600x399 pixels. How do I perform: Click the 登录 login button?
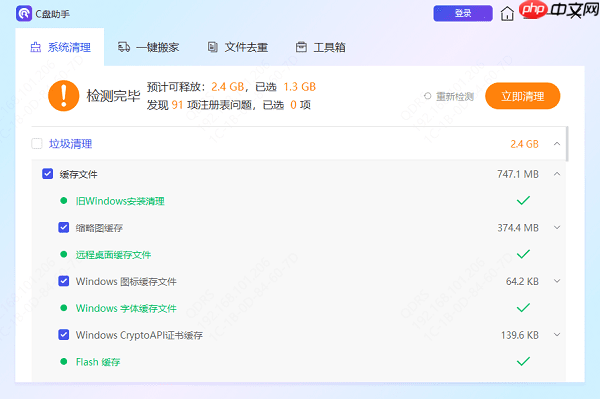click(463, 13)
